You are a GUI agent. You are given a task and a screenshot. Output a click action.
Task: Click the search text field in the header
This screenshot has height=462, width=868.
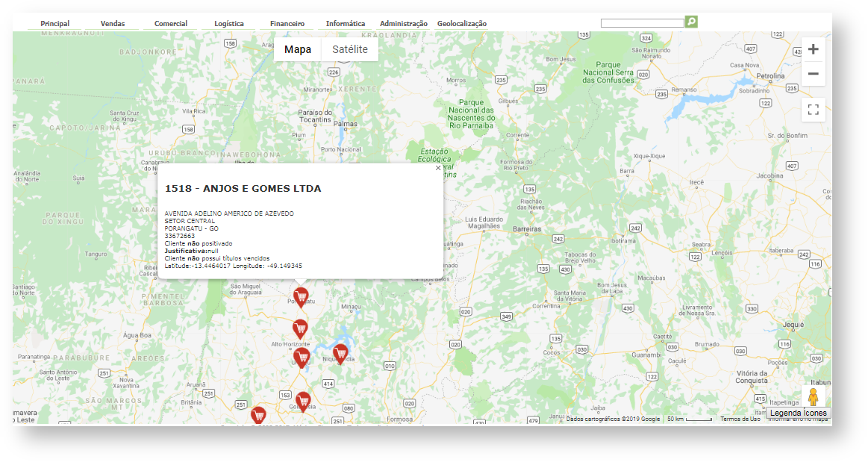642,22
